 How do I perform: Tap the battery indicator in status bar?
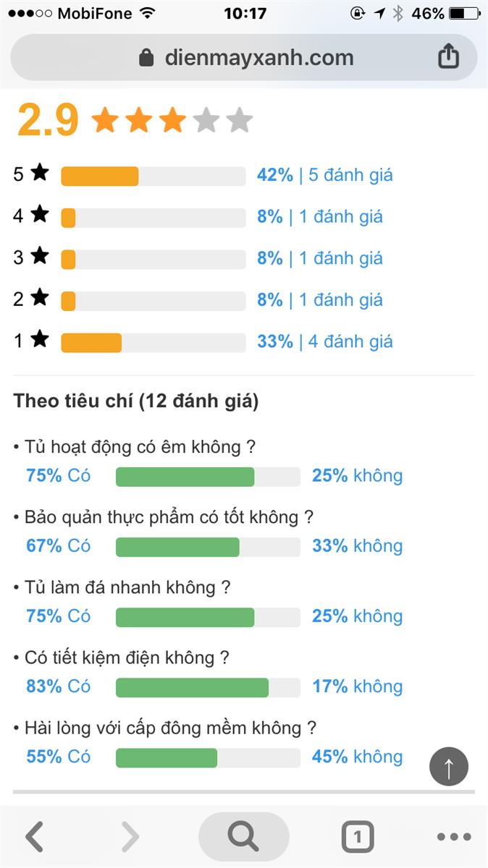pos(463,14)
